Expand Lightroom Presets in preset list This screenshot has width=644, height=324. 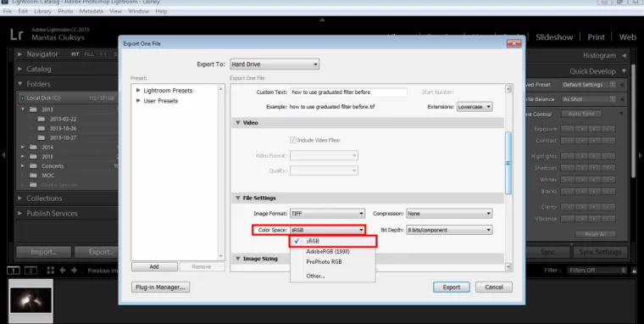coord(138,91)
